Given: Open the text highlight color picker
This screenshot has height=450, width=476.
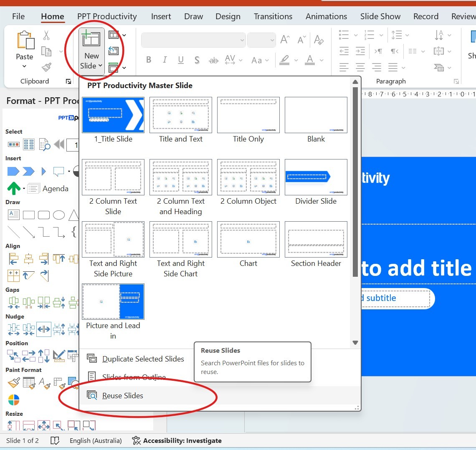Looking at the screenshot, I should [296, 60].
